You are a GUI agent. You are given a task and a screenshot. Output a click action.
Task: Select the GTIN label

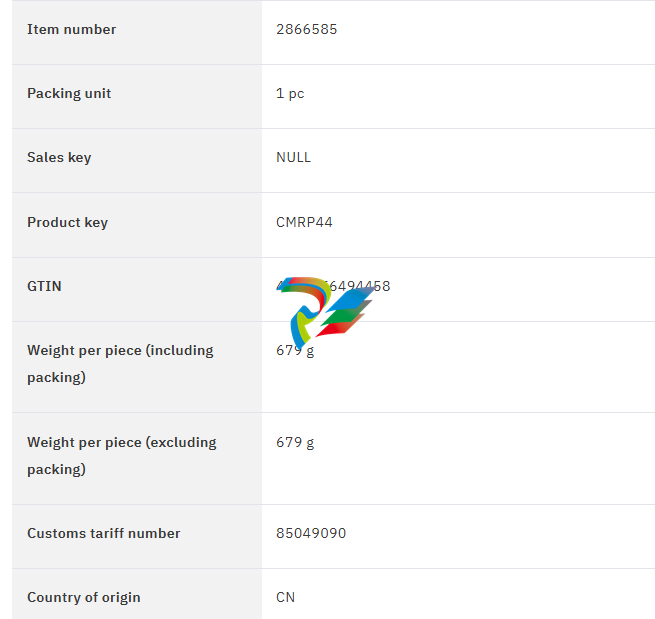(44, 286)
